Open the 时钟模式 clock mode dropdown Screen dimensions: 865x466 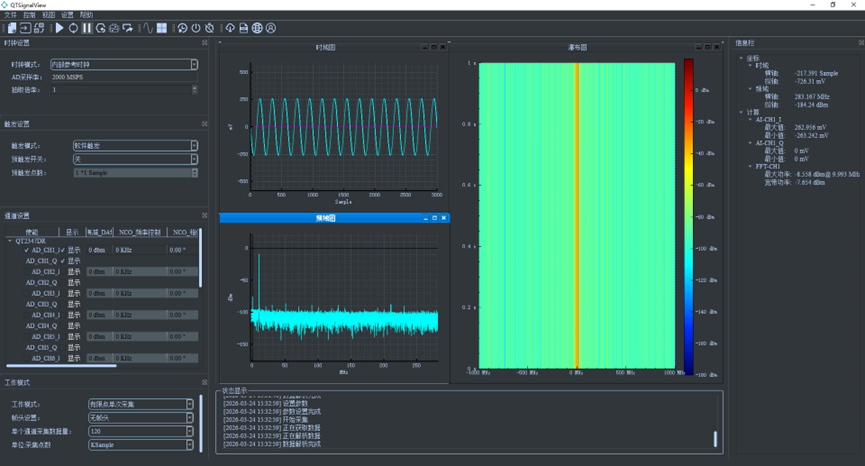123,64
